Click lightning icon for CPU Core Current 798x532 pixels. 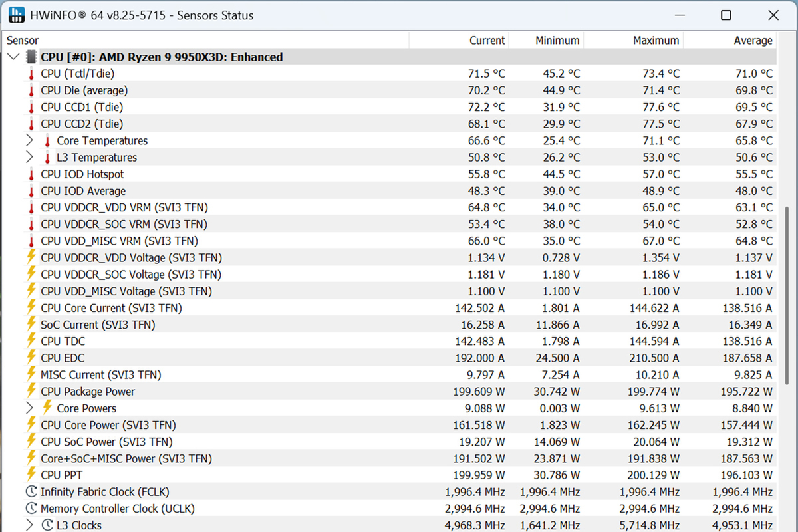[31, 308]
